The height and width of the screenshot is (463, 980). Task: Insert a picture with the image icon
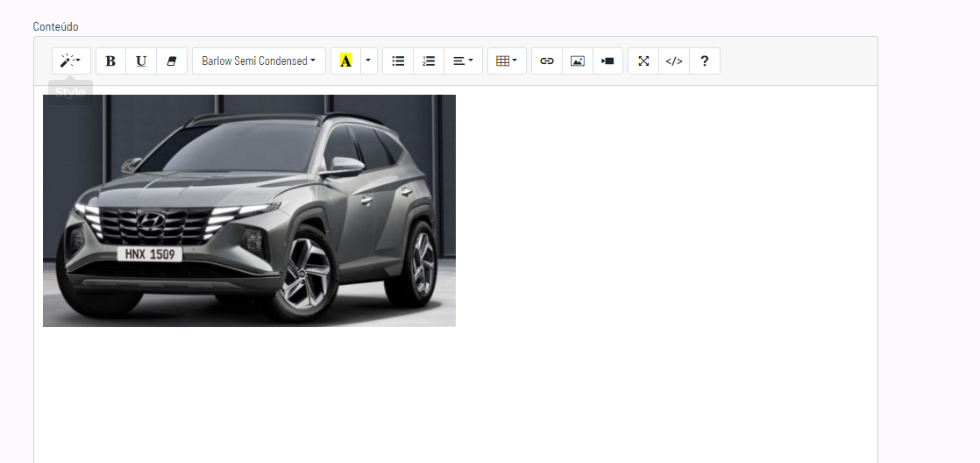(x=578, y=61)
